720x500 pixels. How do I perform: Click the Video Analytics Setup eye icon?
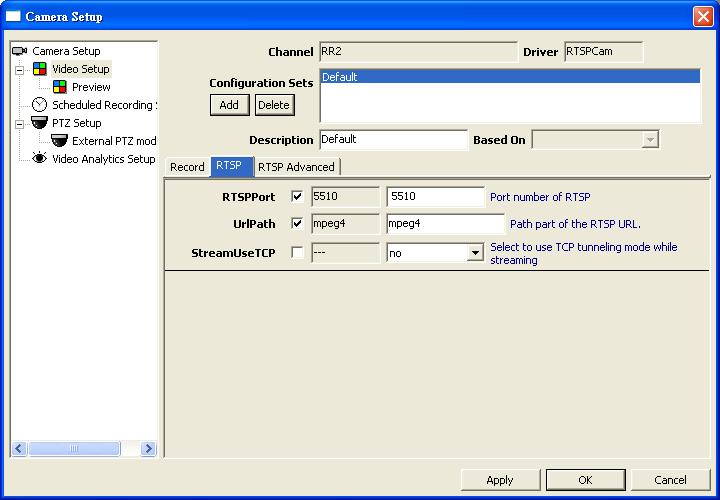pyautogui.click(x=39, y=158)
